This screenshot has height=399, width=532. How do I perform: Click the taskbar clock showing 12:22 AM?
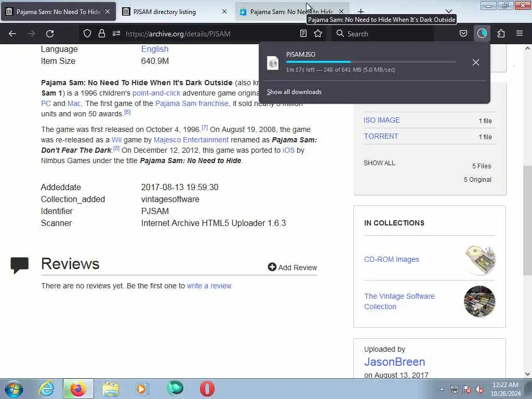click(x=506, y=389)
